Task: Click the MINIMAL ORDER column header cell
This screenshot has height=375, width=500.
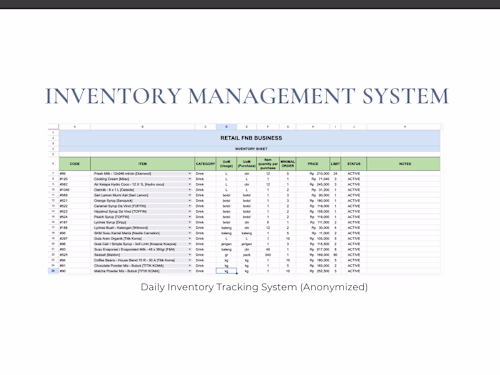Action: coord(288,164)
